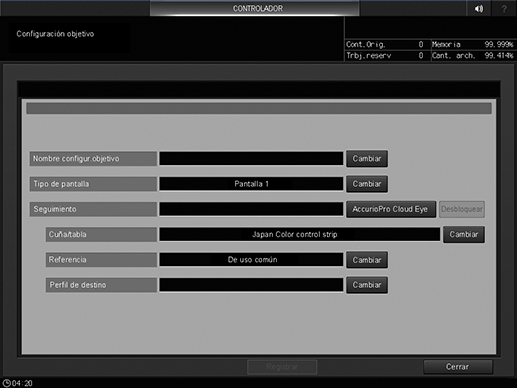Click the Pantalla 1 value field
This screenshot has height=388, width=517.
[251, 184]
